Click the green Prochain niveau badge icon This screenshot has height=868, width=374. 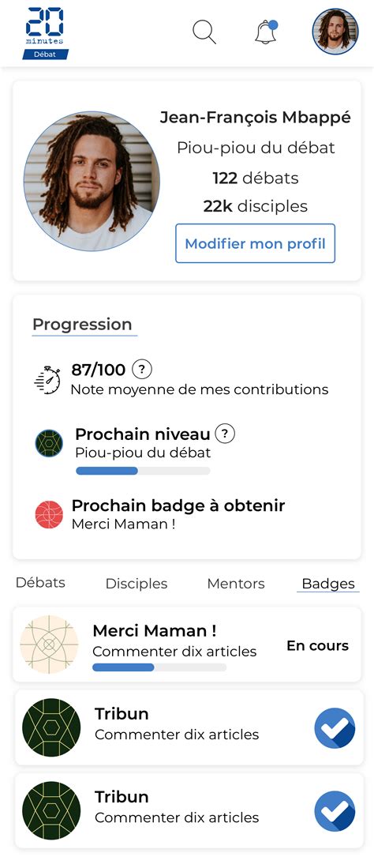click(x=49, y=443)
